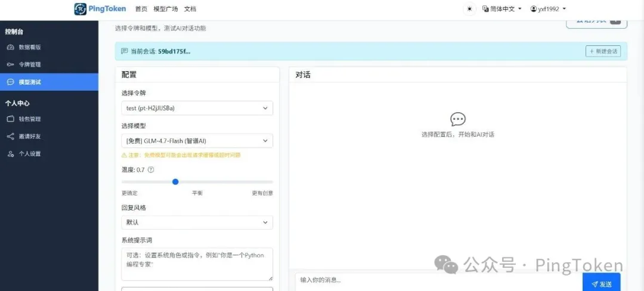Select 个人设置 in the sidebar
The image size is (644, 291).
(x=49, y=154)
